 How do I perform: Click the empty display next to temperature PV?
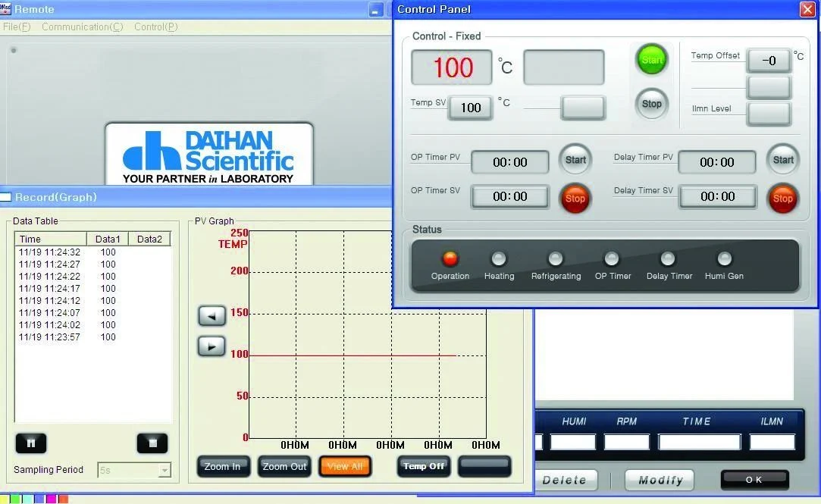coord(564,67)
